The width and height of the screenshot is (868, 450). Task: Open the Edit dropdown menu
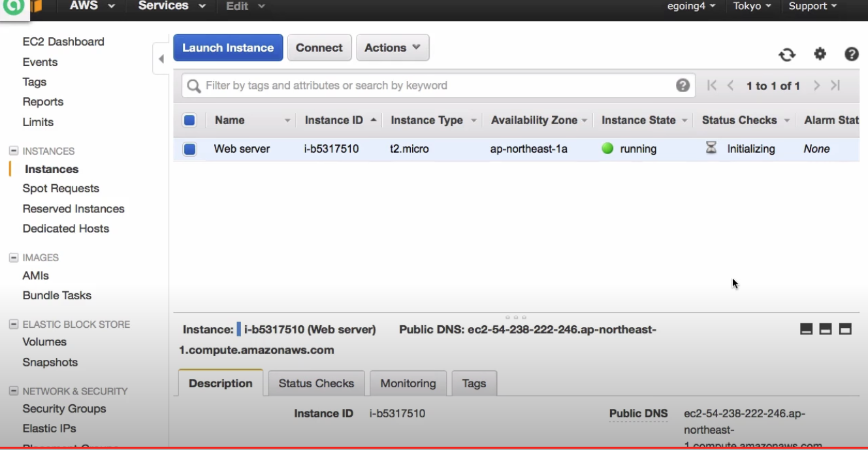[245, 7]
